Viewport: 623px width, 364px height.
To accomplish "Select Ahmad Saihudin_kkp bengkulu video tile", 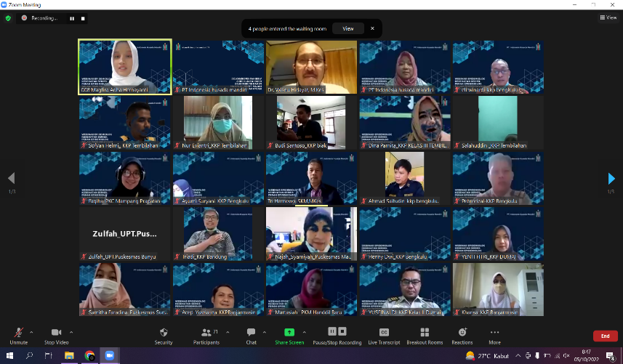I will (404, 178).
